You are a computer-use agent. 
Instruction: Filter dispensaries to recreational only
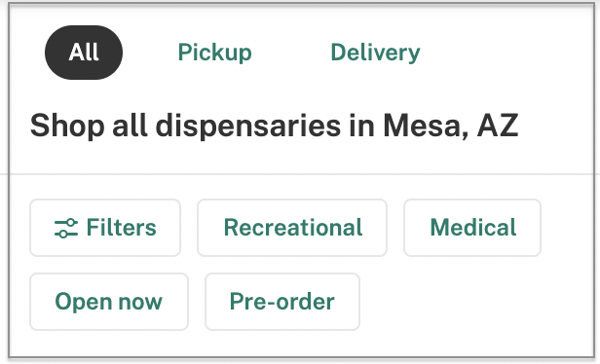[x=292, y=228]
